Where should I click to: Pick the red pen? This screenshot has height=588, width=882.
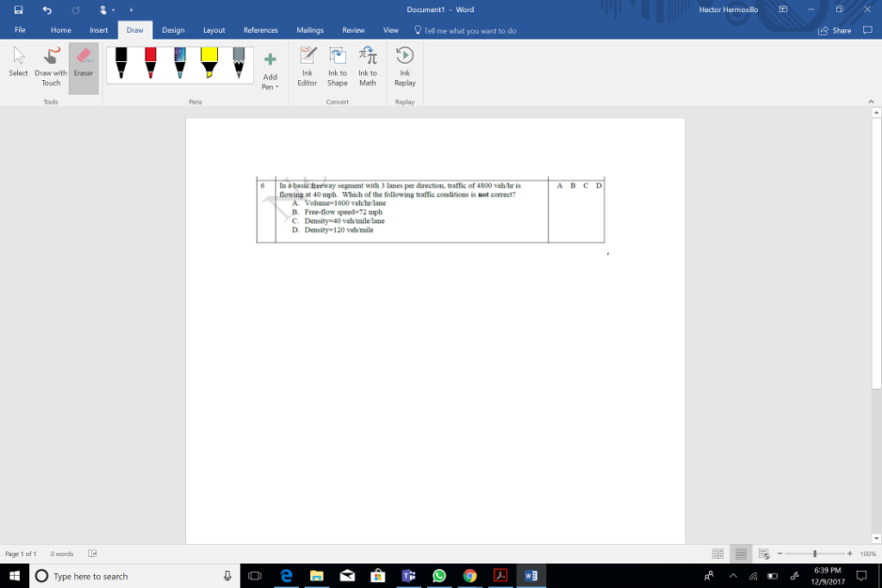pyautogui.click(x=150, y=62)
